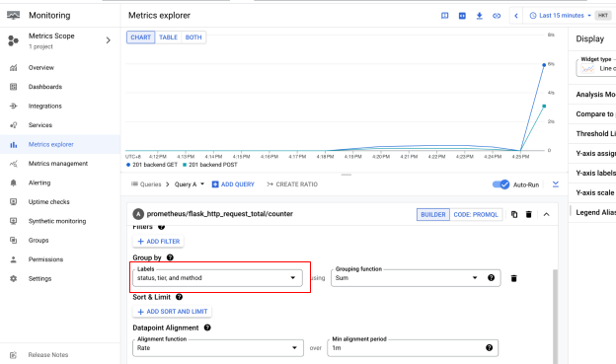The image size is (616, 364).
Task: Expand the Alignment function Rate dropdown
Action: 218,348
